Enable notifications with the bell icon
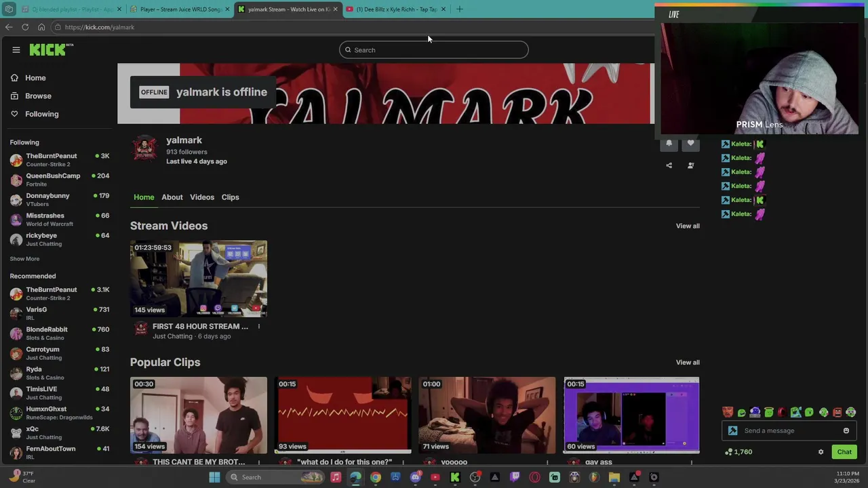The height and width of the screenshot is (488, 868). (x=669, y=143)
